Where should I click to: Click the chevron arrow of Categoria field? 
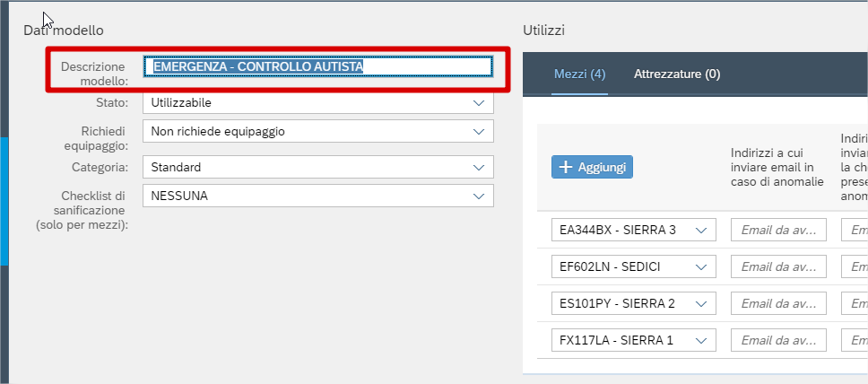click(x=479, y=167)
